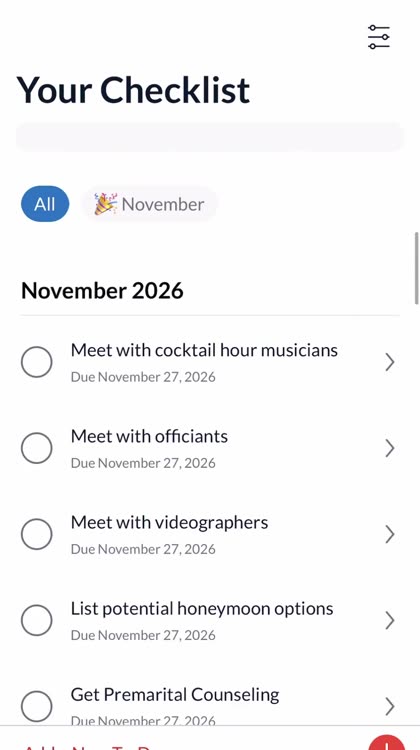Open the Meet with videographers chevron

pyautogui.click(x=389, y=534)
